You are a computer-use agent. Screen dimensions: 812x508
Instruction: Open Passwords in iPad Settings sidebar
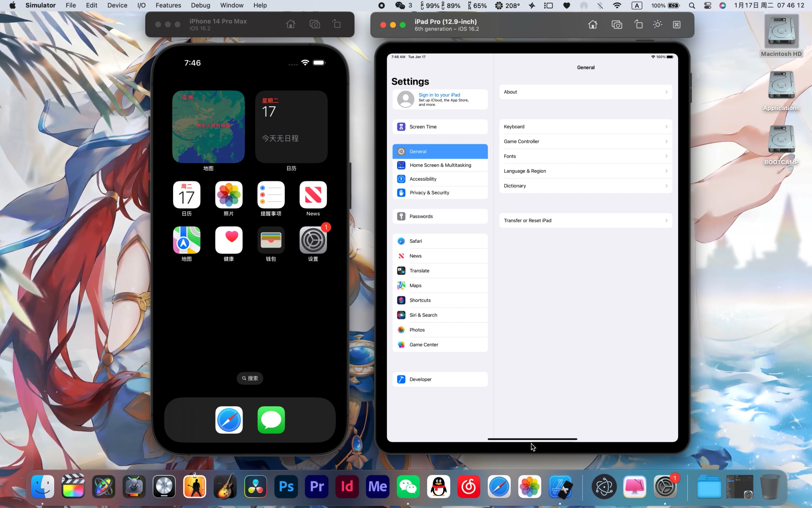point(440,216)
